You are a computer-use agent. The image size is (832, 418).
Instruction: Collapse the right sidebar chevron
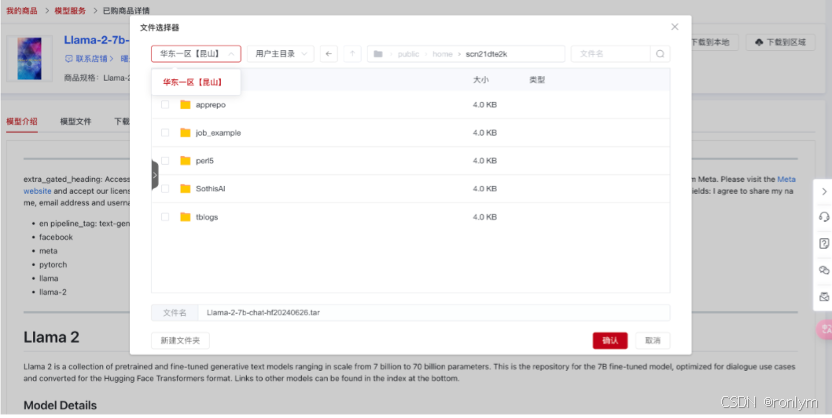824,191
